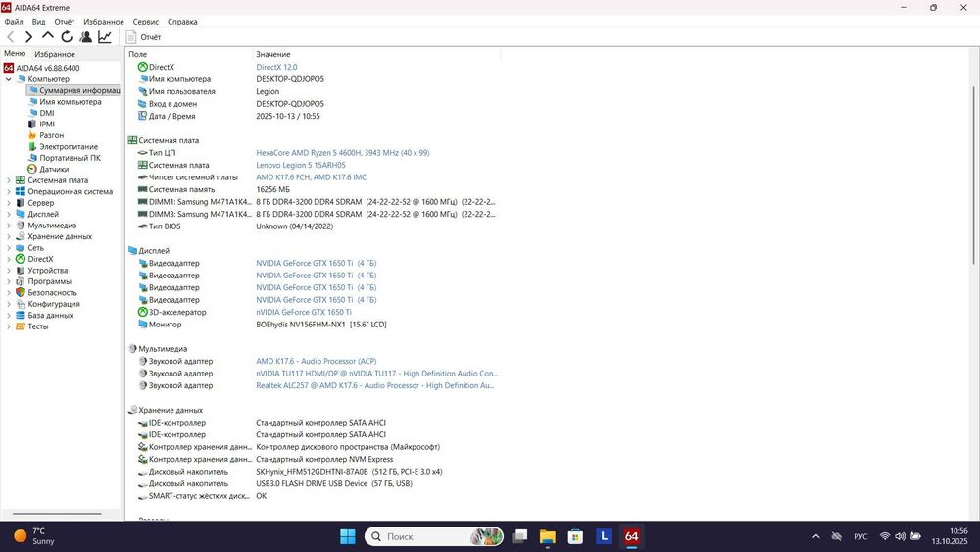Image resolution: width=980 pixels, height=552 pixels.
Task: Switch to the Меню sidebar tab
Action: (15, 54)
